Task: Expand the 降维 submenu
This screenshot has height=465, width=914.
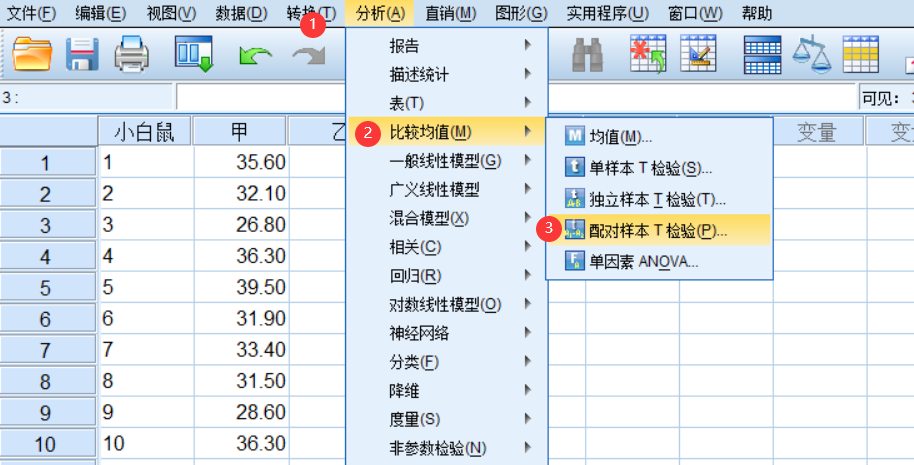Action: pos(447,390)
